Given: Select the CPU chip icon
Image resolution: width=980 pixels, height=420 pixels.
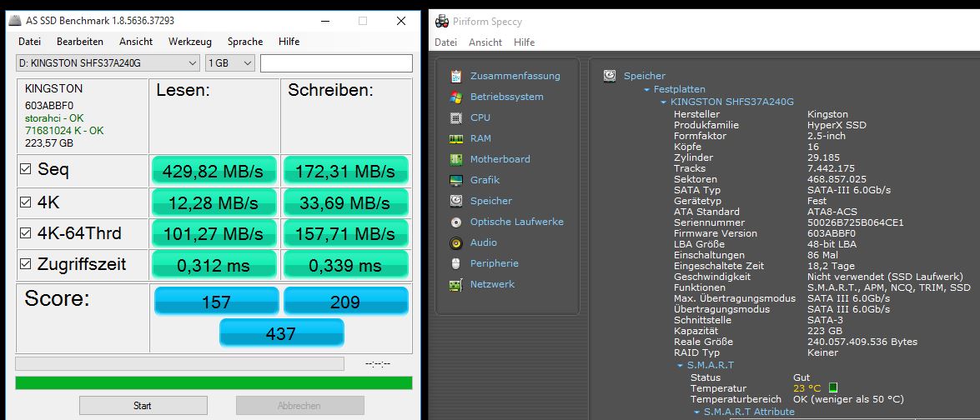Looking at the screenshot, I should [x=456, y=117].
